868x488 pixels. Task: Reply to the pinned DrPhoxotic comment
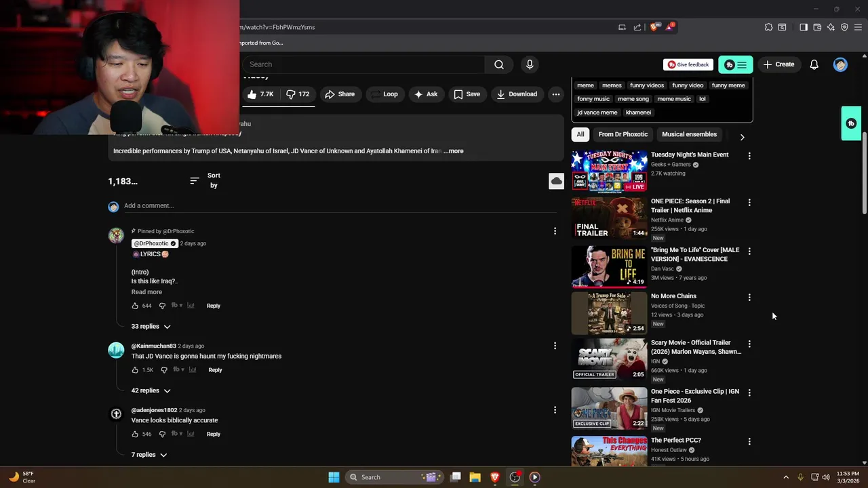(x=214, y=306)
